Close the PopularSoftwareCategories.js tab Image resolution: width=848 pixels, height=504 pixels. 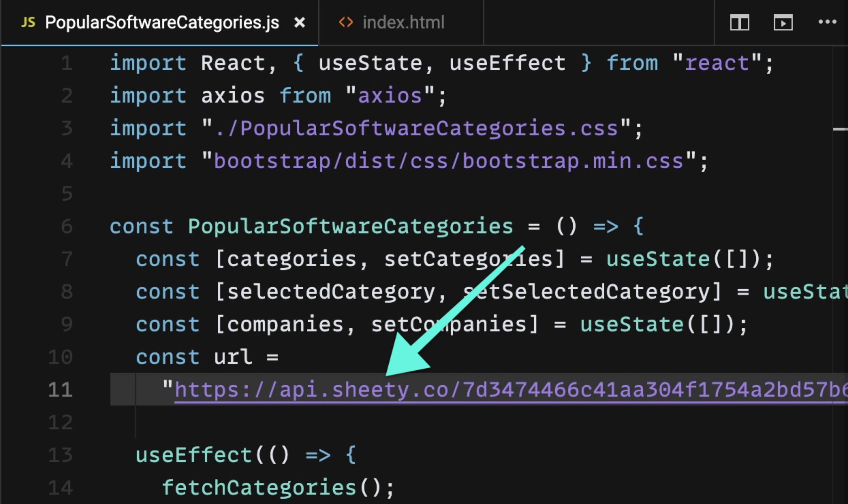[x=300, y=23]
